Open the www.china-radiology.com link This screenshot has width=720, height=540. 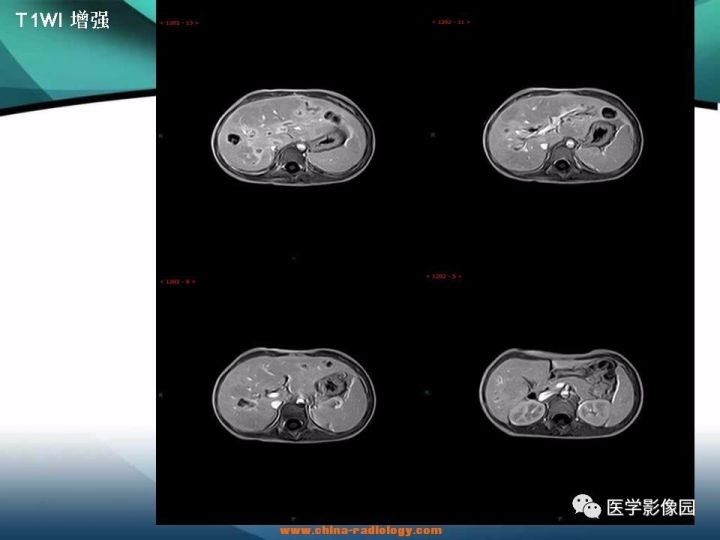point(361,530)
